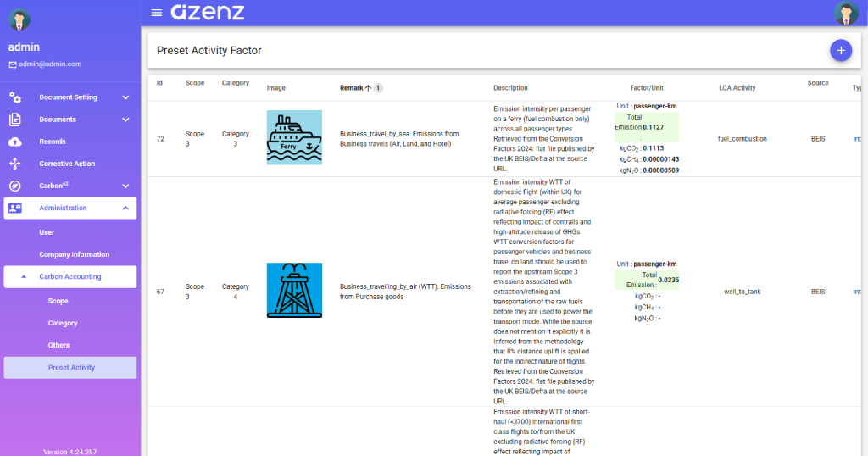The height and width of the screenshot is (456, 868).
Task: Click the oil rig image thumbnail
Action: pyautogui.click(x=294, y=291)
